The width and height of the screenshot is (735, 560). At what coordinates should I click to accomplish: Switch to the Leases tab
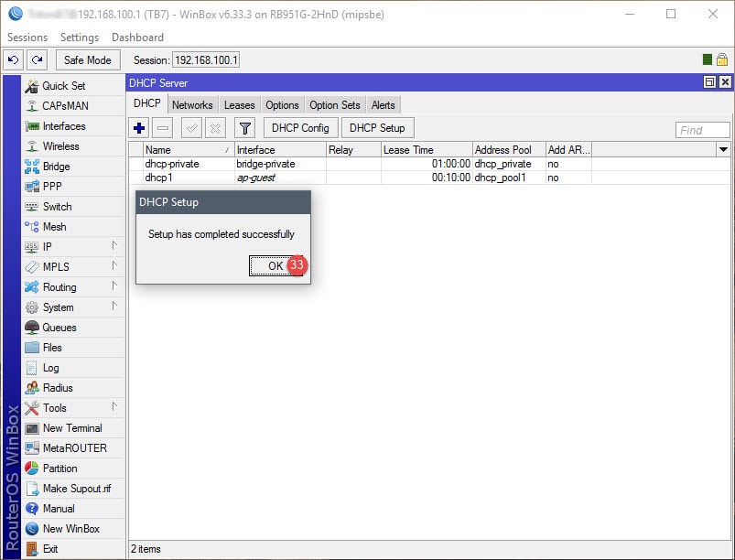[x=239, y=105]
